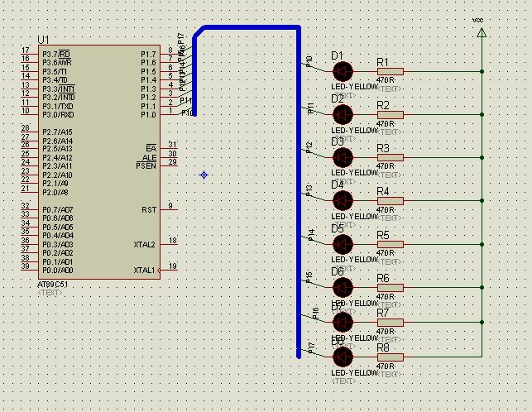Select resistor R1 body
The height and width of the screenshot is (412, 532).
(x=391, y=72)
